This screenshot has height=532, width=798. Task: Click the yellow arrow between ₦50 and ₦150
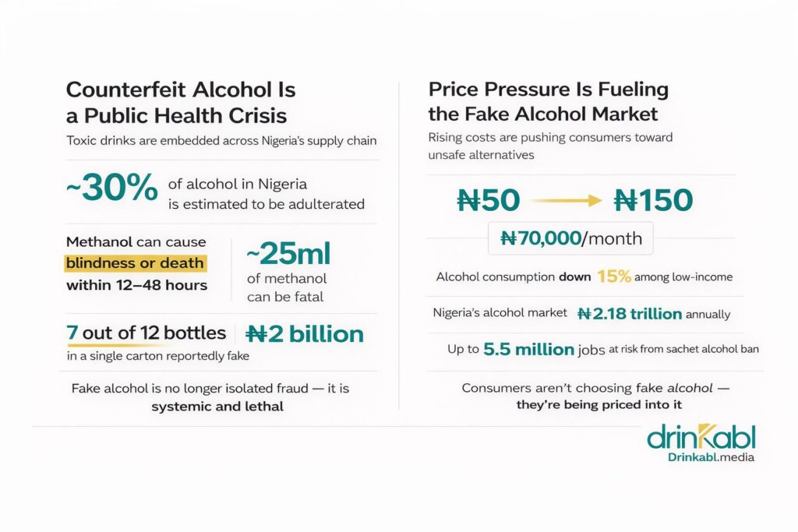coord(567,201)
